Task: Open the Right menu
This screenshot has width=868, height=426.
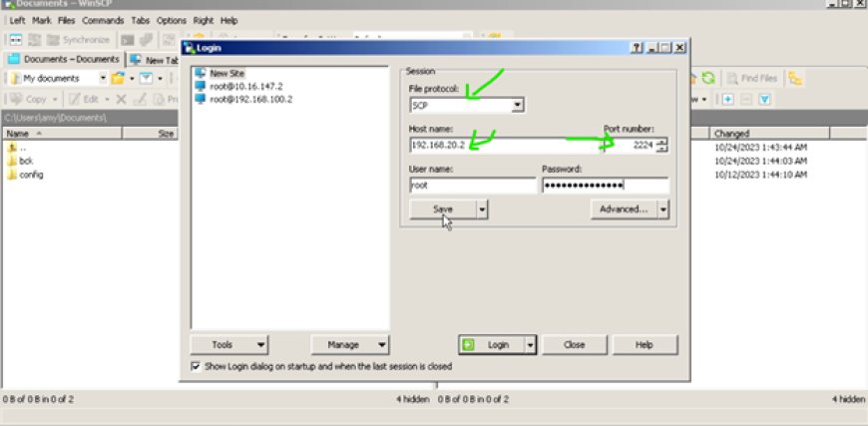Action: [204, 21]
